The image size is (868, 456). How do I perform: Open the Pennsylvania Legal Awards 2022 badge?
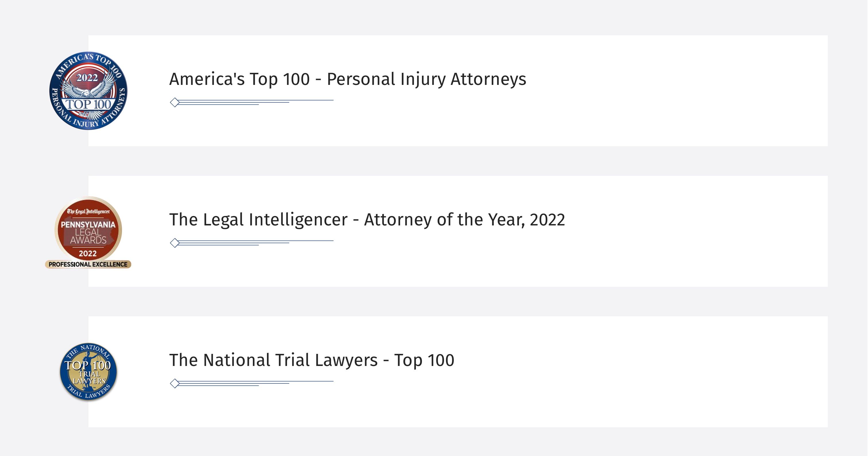[88, 232]
